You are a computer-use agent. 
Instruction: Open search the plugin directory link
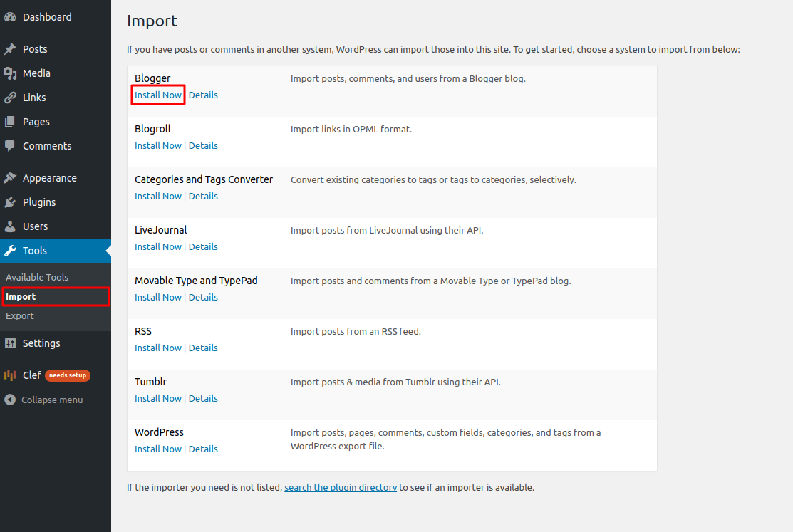(x=341, y=487)
